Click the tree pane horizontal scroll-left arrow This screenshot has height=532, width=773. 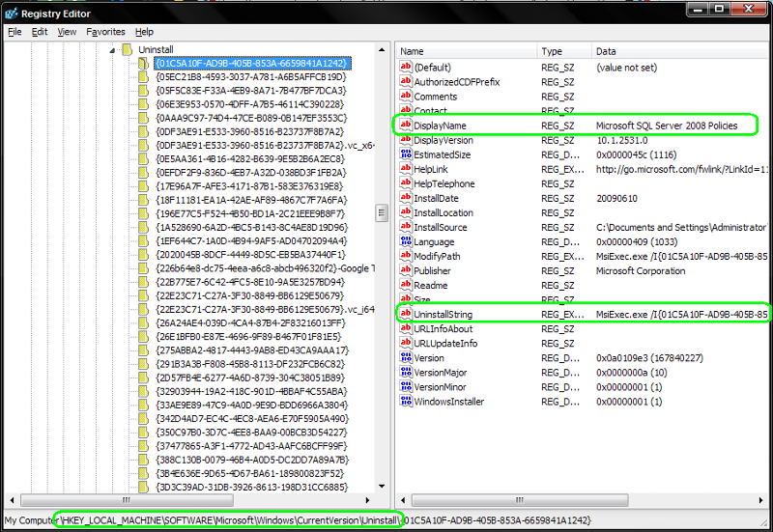pyautogui.click(x=12, y=500)
